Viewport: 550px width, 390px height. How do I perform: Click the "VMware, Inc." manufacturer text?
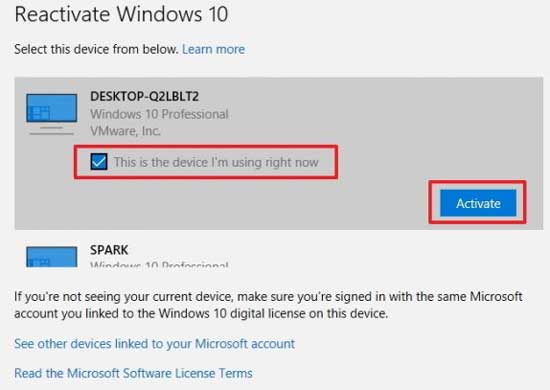click(x=125, y=131)
